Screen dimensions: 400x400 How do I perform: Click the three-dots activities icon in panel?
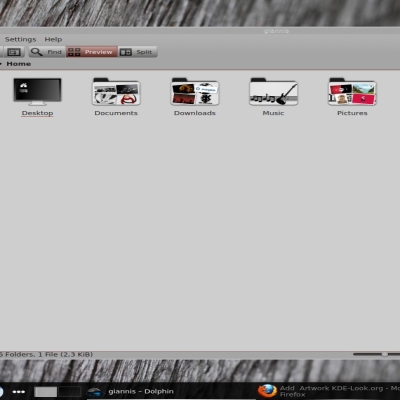(x=19, y=392)
